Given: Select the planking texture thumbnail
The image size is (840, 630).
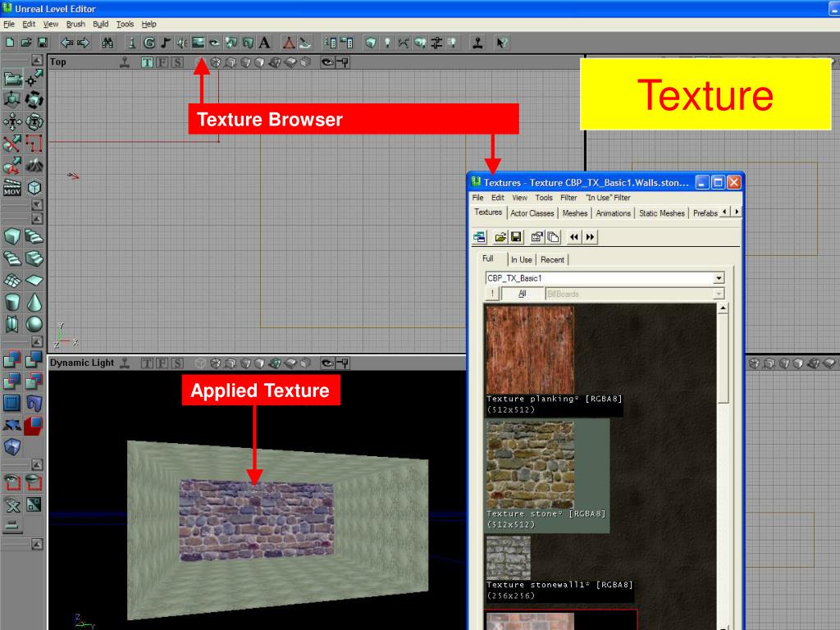Looking at the screenshot, I should 530,349.
